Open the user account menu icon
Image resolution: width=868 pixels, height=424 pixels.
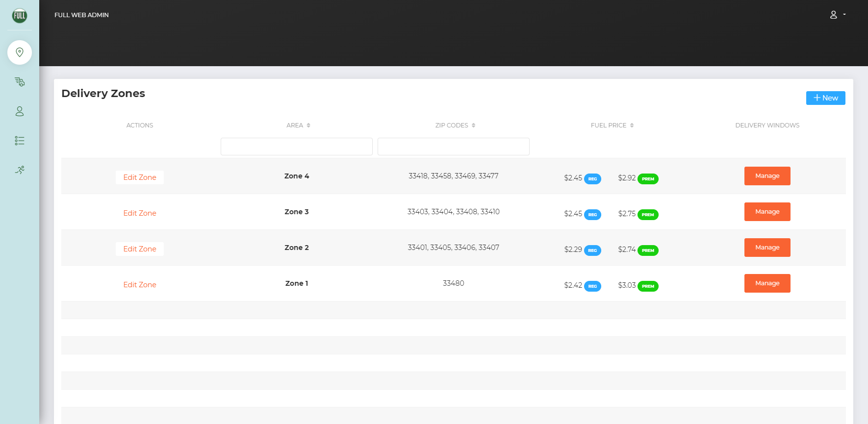coord(833,15)
